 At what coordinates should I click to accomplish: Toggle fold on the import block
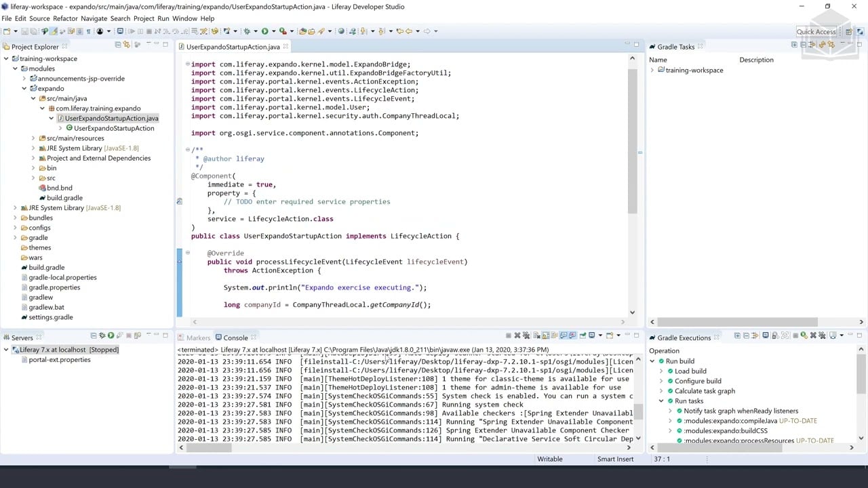(x=187, y=64)
